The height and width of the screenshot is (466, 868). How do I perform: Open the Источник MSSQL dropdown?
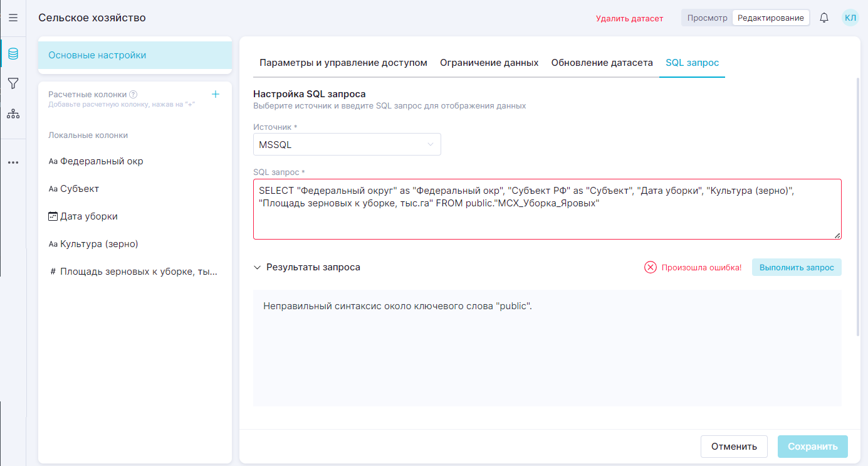point(347,144)
